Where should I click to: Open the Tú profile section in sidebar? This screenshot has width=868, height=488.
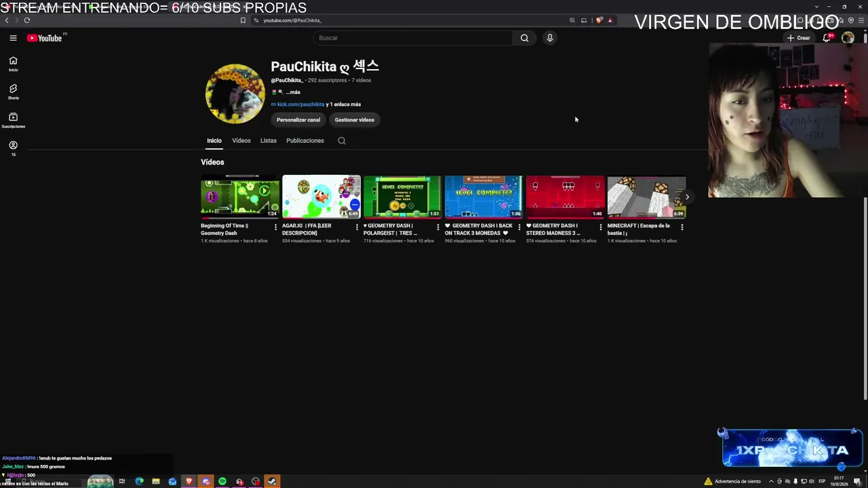tap(13, 148)
